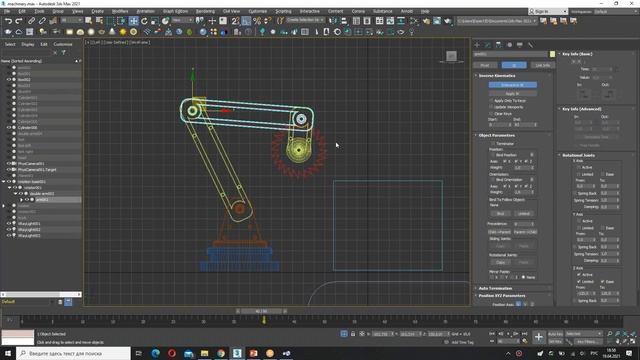The height and width of the screenshot is (360, 640).
Task: Uncheck Z Axis Active checkbox
Action: (579, 275)
